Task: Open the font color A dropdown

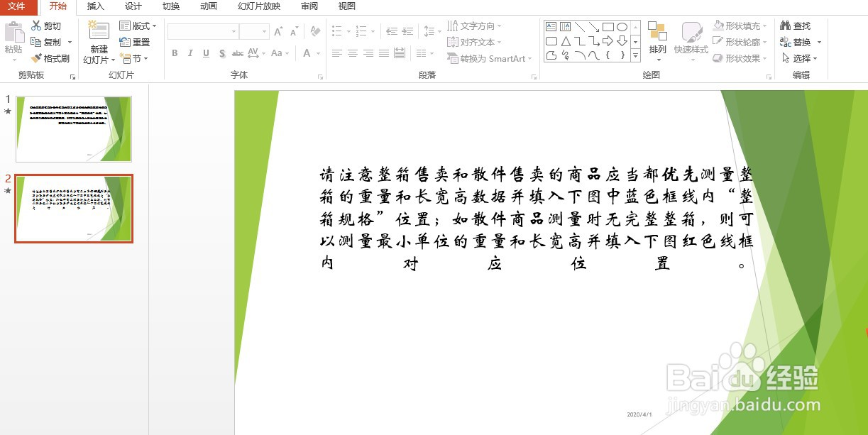Action: pyautogui.click(x=310, y=53)
